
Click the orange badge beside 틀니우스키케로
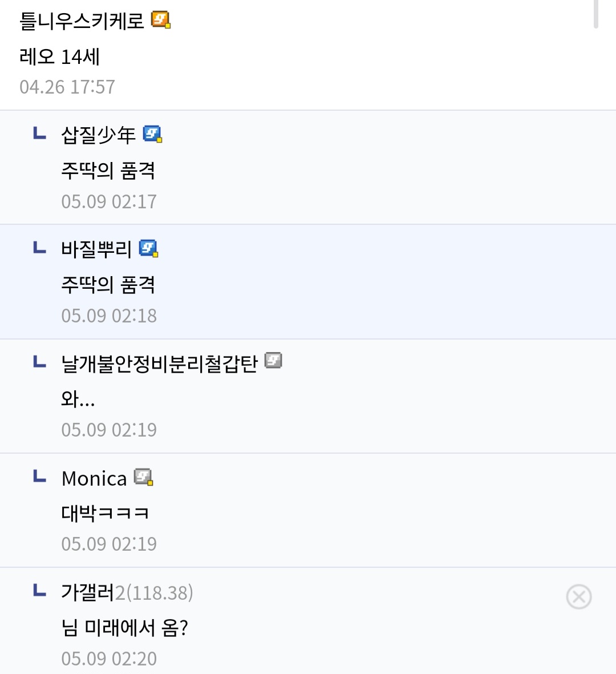pos(161,21)
